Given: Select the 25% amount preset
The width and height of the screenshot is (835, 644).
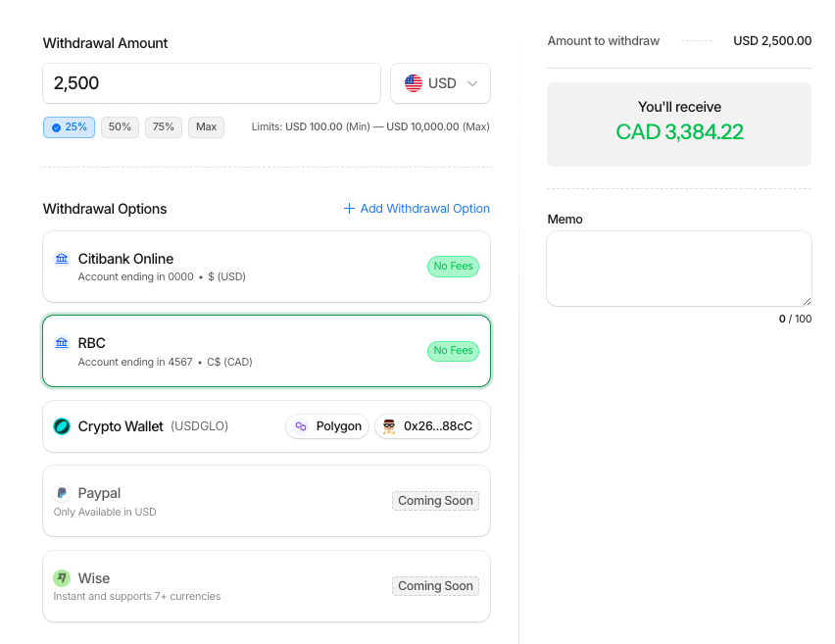Looking at the screenshot, I should point(69,127).
